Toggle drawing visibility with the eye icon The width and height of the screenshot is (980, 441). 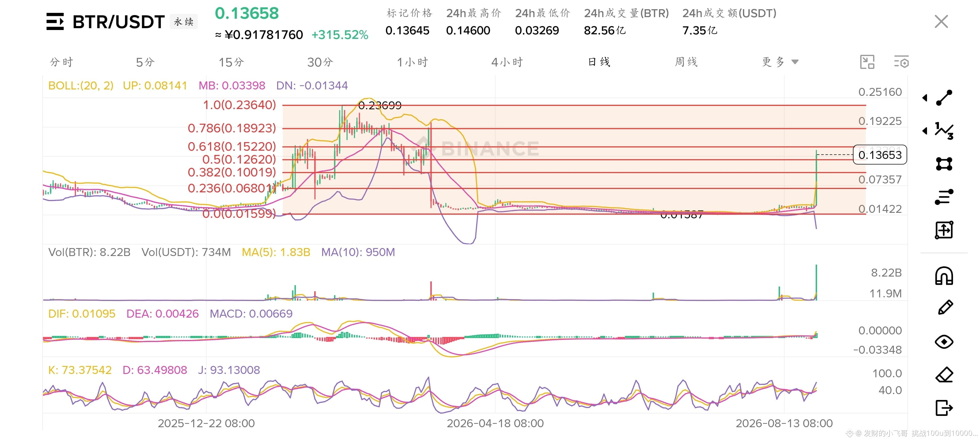[944, 342]
